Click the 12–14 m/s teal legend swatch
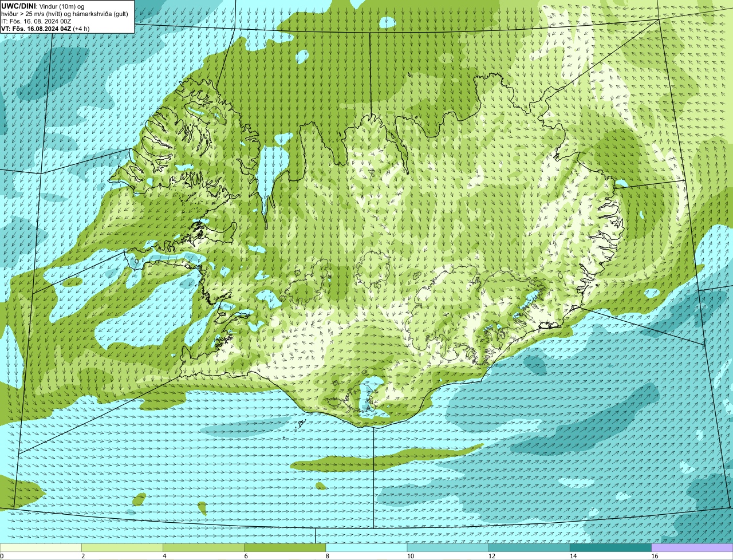This screenshot has height=560, width=733. pyautogui.click(x=529, y=547)
